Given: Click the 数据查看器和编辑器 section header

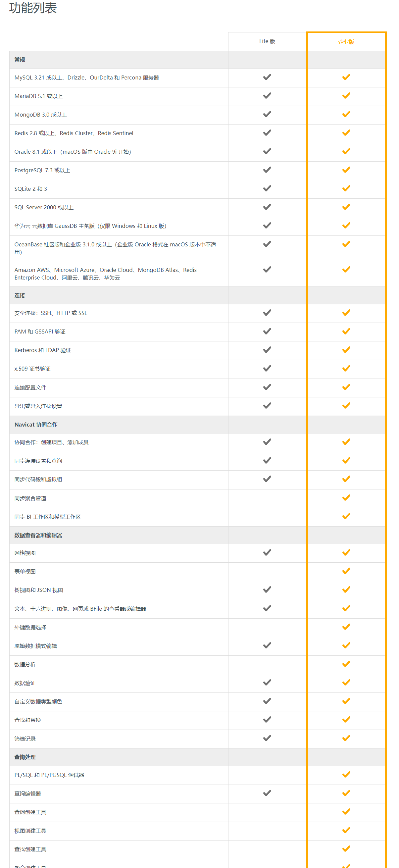Looking at the screenshot, I should click(38, 536).
